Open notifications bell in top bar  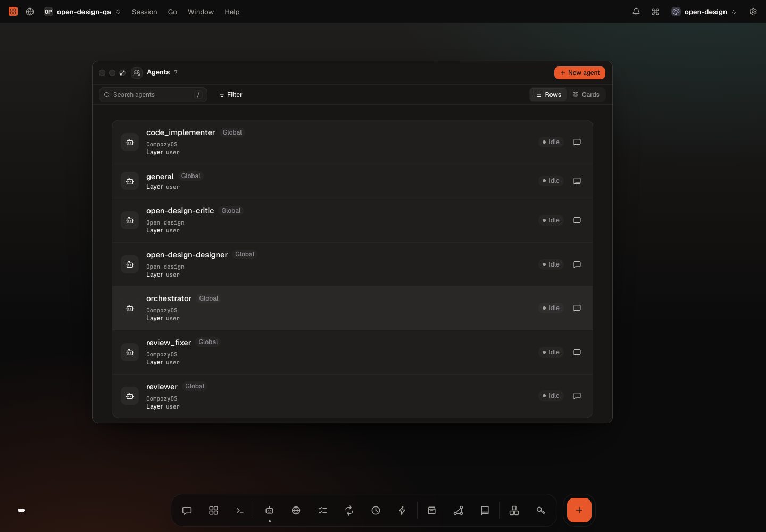point(636,12)
